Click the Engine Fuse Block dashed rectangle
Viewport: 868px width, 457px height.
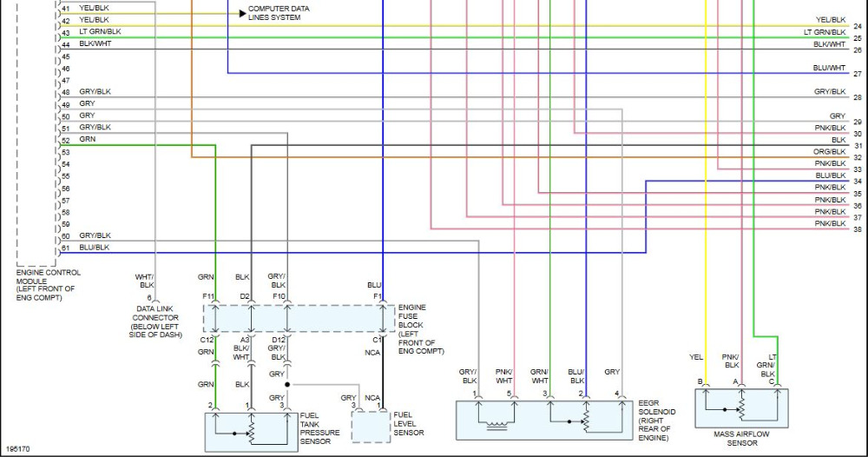tap(299, 319)
